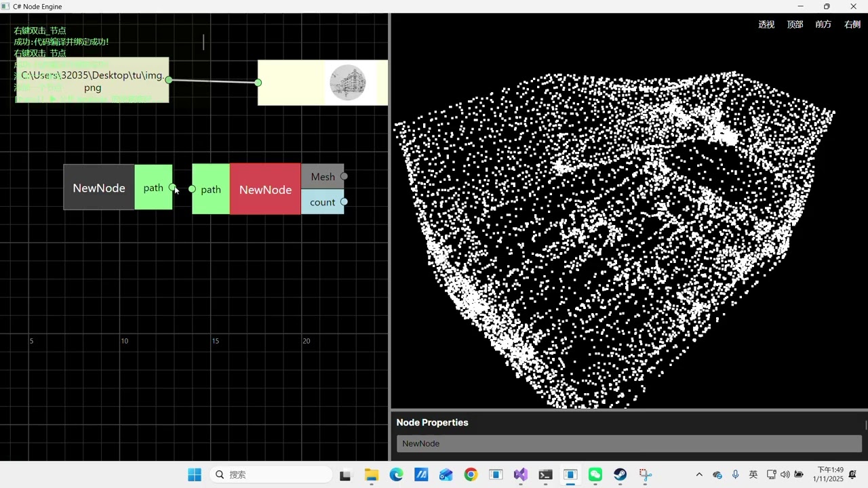Click the path label on the dark NewNode

tap(153, 188)
